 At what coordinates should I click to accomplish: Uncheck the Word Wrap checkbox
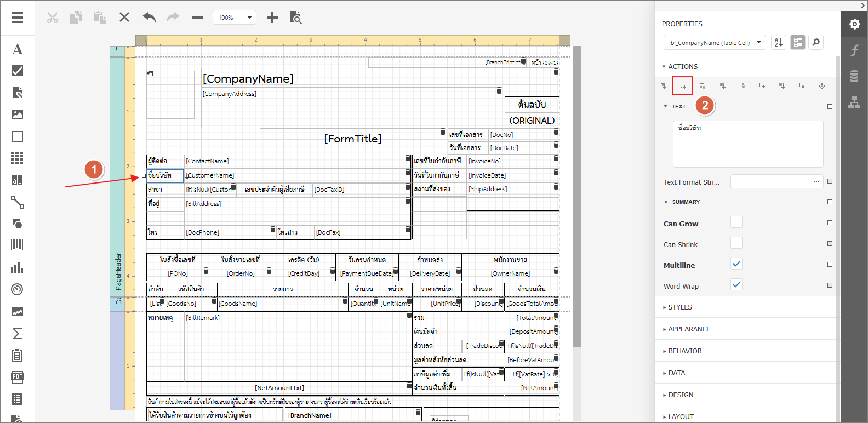coord(736,284)
